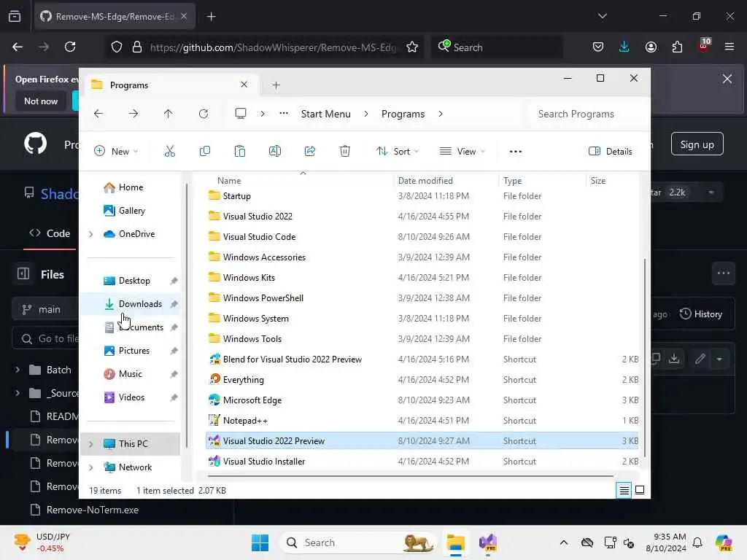Screen dimensions: 747x560
Task: Click the Delete trash icon in Explorer toolbar
Action: 345,152
